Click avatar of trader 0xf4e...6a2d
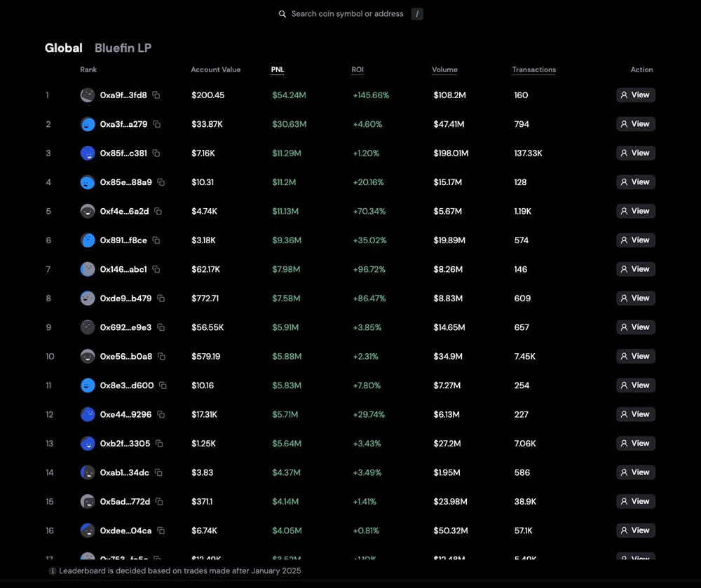Viewport: 701px width, 588px height. pyautogui.click(x=88, y=211)
